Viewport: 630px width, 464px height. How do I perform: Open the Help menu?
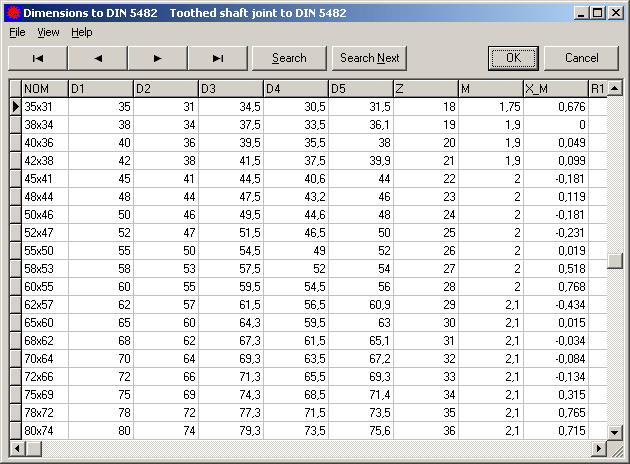(x=81, y=32)
